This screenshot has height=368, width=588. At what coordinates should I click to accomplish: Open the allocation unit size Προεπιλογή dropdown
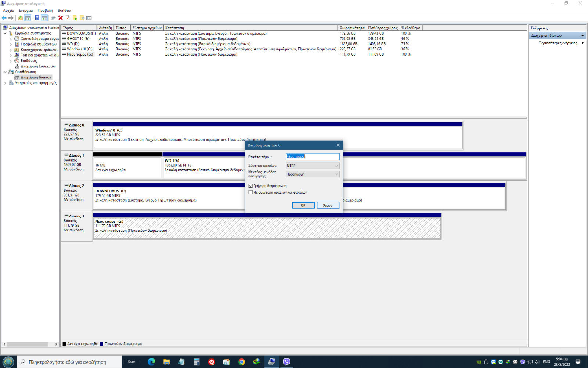(x=312, y=174)
